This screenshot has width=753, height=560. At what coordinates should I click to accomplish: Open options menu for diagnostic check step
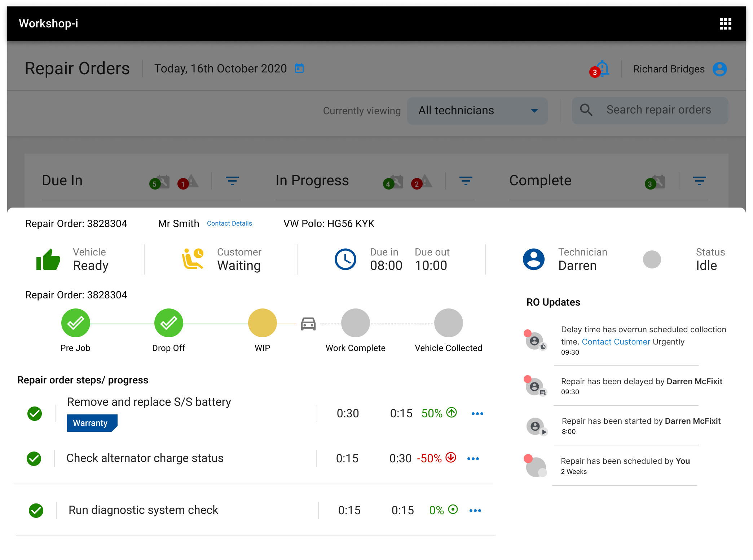[475, 511]
